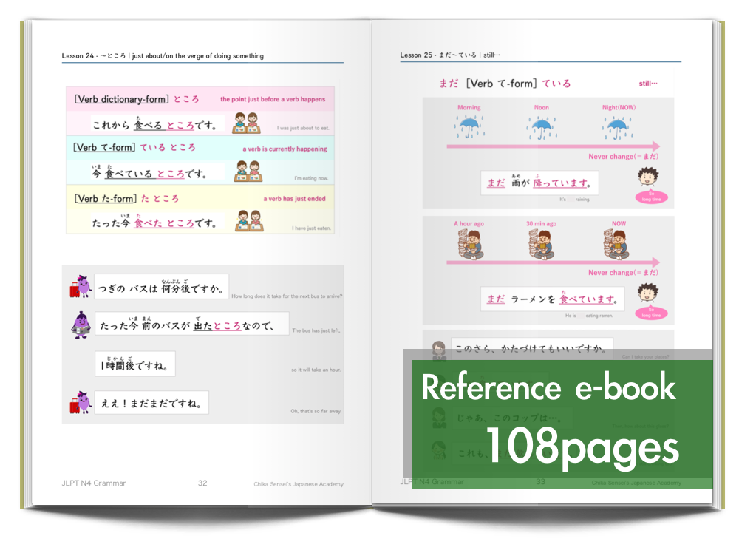
Task: Click the translation 'I'm eating now.'
Action: tap(311, 178)
